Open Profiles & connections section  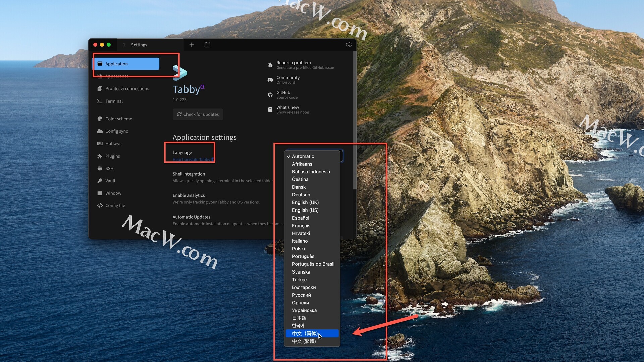(125, 88)
